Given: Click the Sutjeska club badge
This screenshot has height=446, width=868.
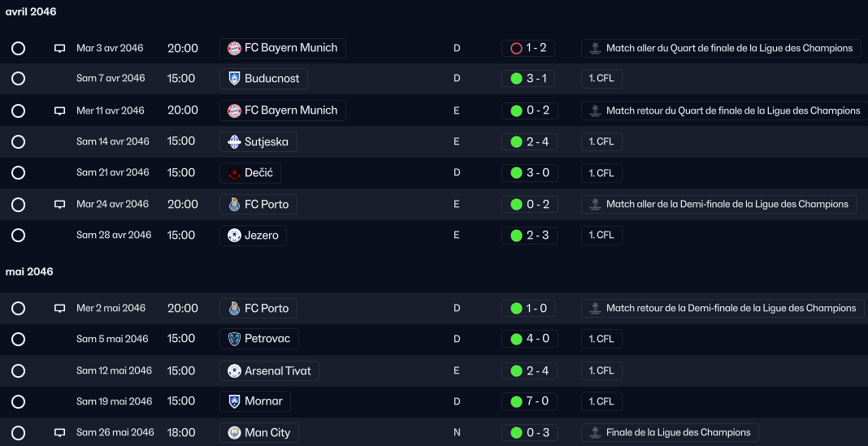Looking at the screenshot, I should pos(234,142).
